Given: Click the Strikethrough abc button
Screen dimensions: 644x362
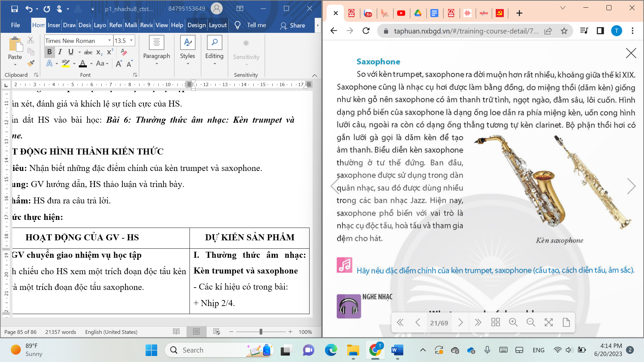Looking at the screenshot, I should pyautogui.click(x=88, y=52).
